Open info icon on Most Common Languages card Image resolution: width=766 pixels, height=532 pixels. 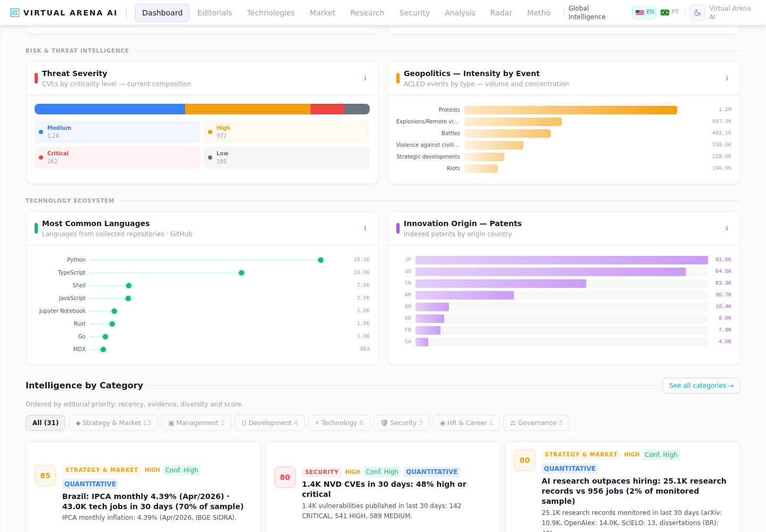(x=365, y=228)
